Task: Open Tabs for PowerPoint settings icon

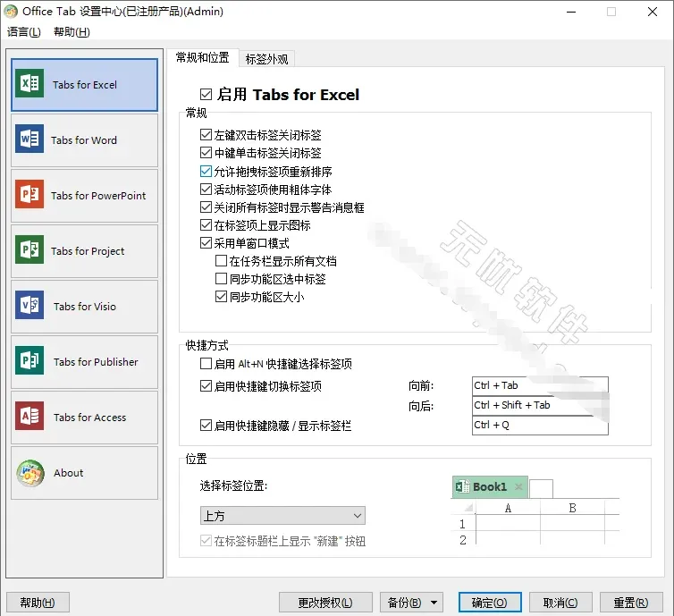Action: 29,194
